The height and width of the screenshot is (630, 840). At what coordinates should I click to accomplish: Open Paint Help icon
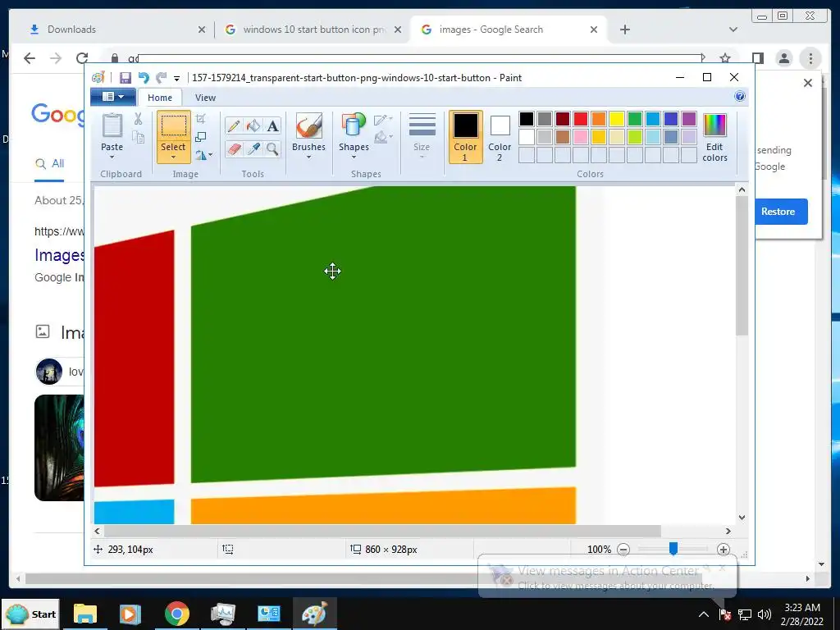pyautogui.click(x=740, y=97)
